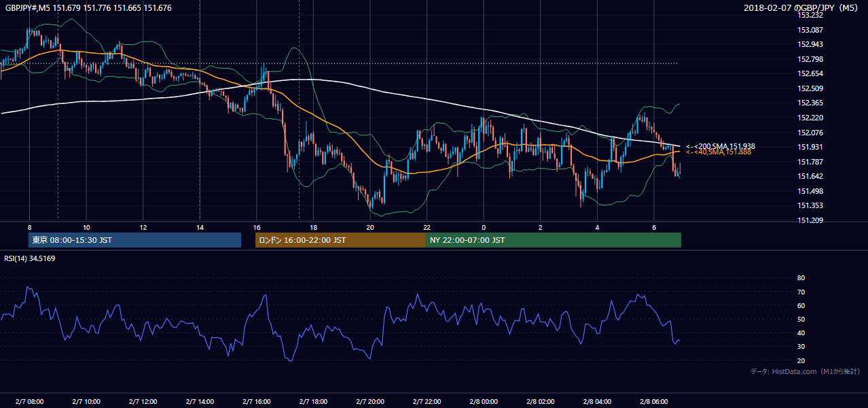
Task: Click RSI scale value 50
Action: [x=801, y=319]
